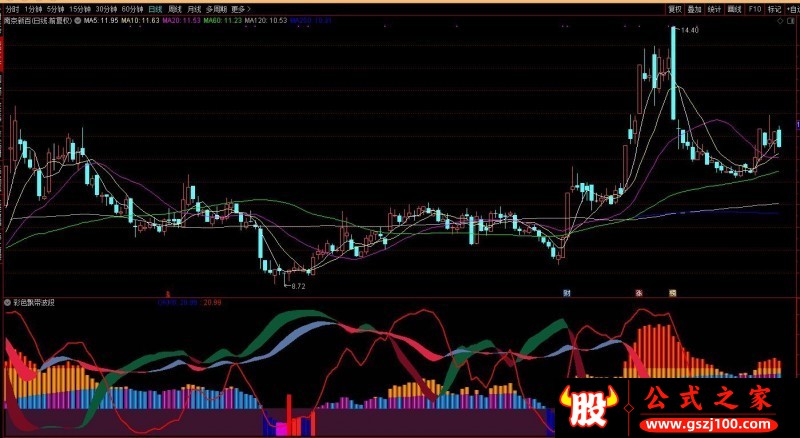800x438 pixels.
Task: Click the 复权 button
Action: (x=675, y=9)
